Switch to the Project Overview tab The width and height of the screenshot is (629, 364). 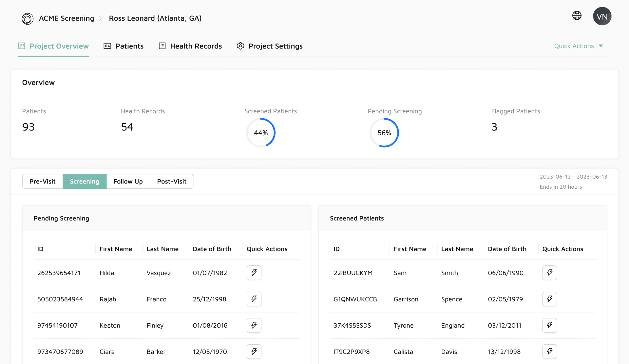point(53,46)
